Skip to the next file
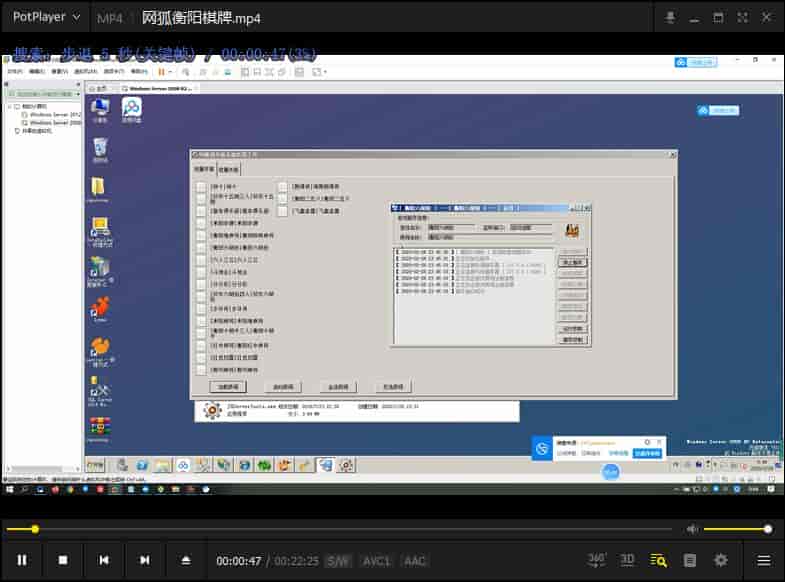 145,560
